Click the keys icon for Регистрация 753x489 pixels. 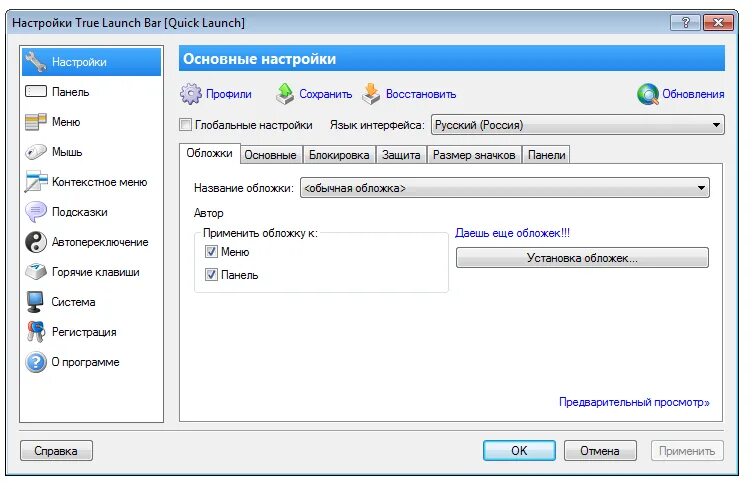point(36,332)
